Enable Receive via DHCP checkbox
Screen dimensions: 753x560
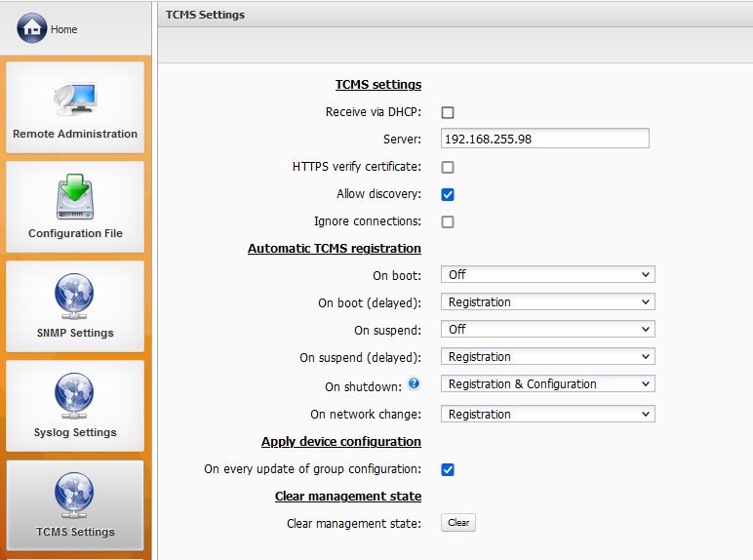click(448, 112)
